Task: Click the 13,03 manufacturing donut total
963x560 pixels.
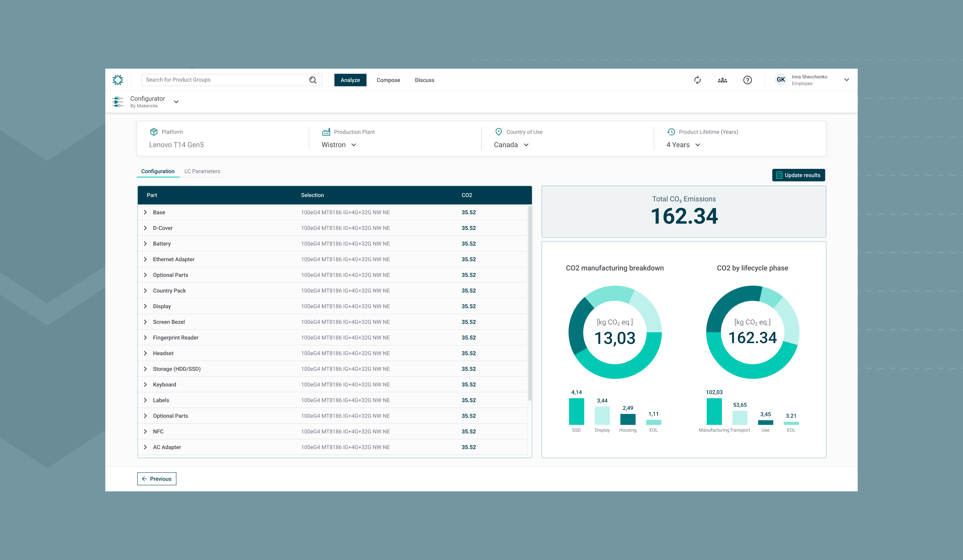Action: [x=615, y=338]
